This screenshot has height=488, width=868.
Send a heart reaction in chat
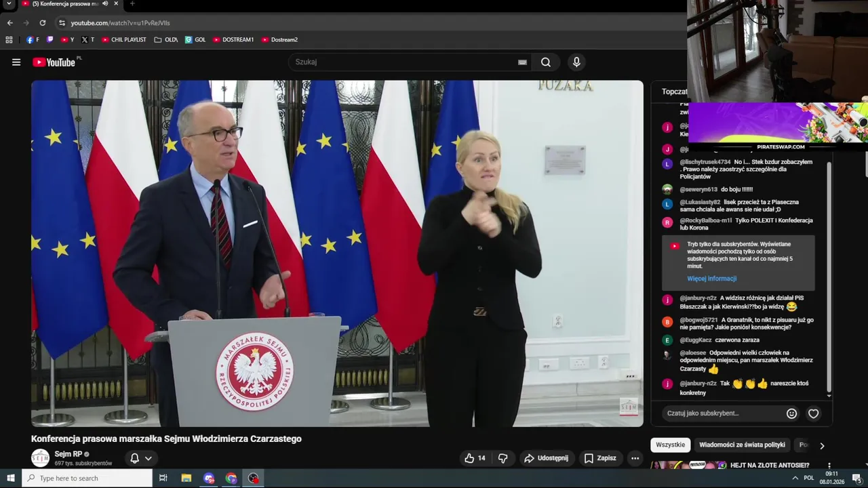(x=814, y=413)
